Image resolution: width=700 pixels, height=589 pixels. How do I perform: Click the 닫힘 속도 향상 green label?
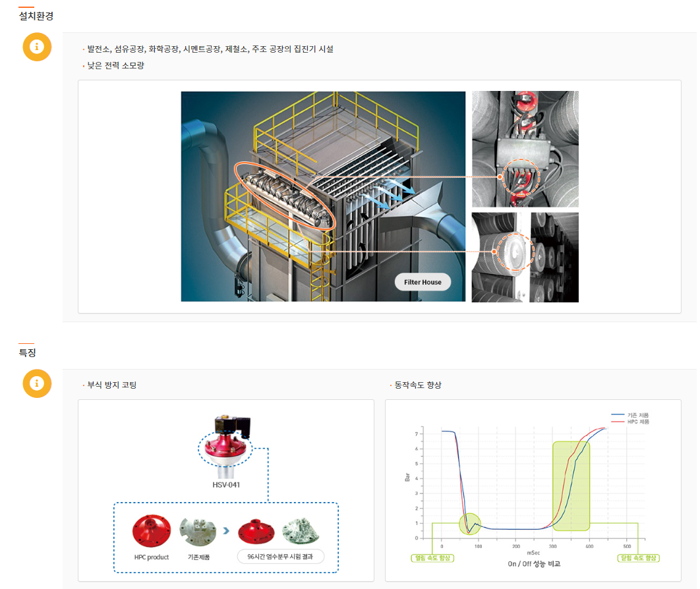(x=639, y=558)
